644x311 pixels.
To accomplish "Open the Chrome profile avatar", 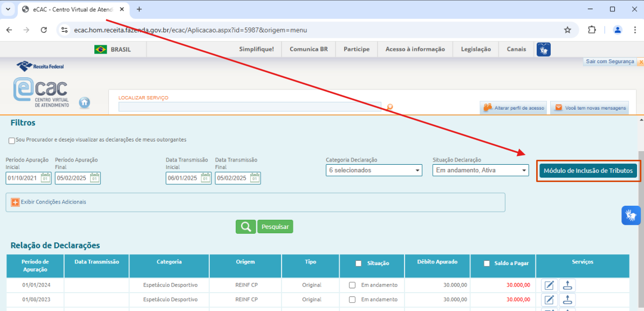I will [x=618, y=30].
